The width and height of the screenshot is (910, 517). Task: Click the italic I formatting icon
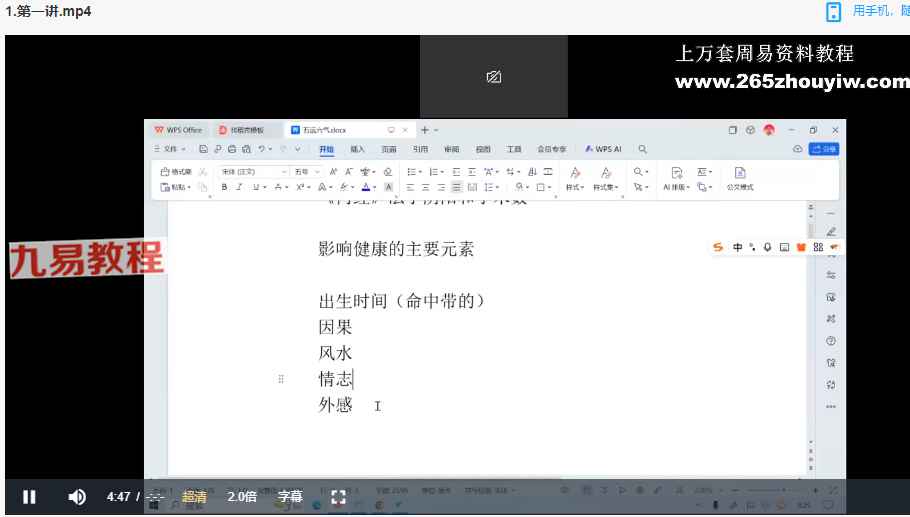click(x=239, y=187)
